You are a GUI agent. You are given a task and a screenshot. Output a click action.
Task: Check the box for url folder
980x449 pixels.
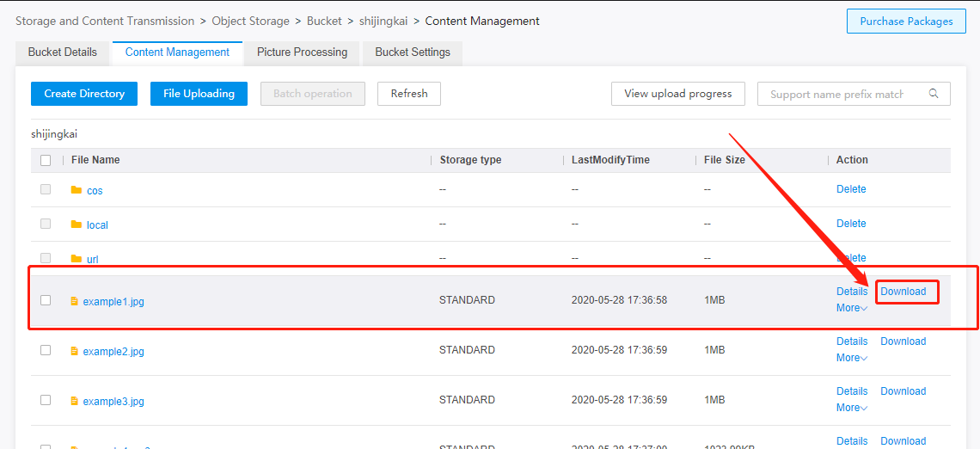(46, 258)
